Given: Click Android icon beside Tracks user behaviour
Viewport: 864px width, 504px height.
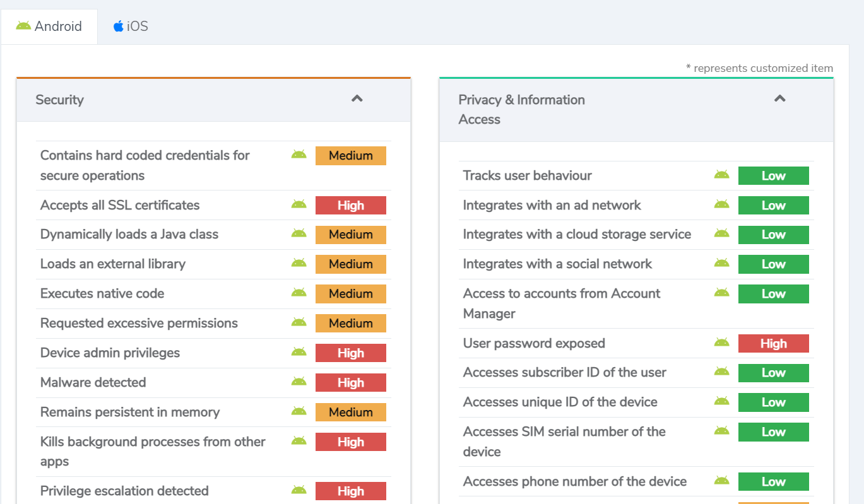Looking at the screenshot, I should (x=721, y=175).
